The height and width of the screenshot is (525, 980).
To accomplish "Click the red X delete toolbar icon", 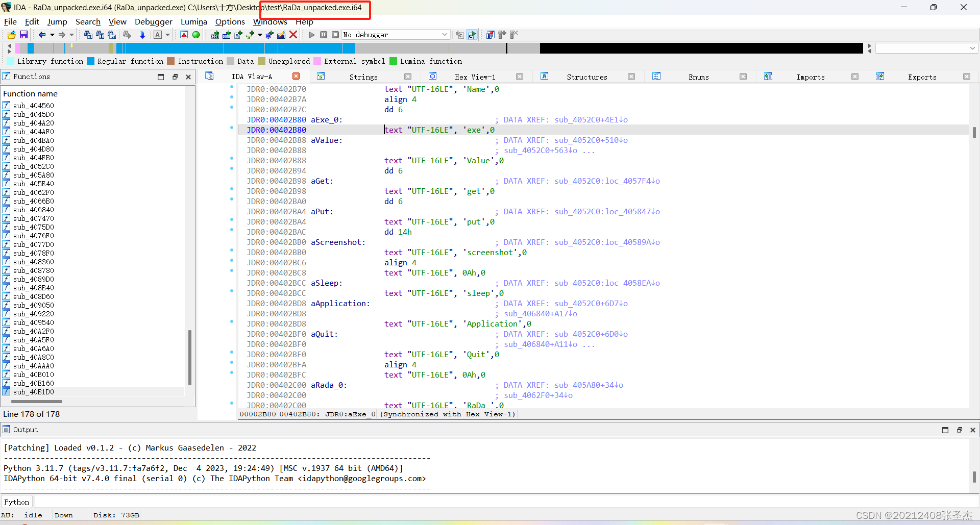I will tap(293, 35).
